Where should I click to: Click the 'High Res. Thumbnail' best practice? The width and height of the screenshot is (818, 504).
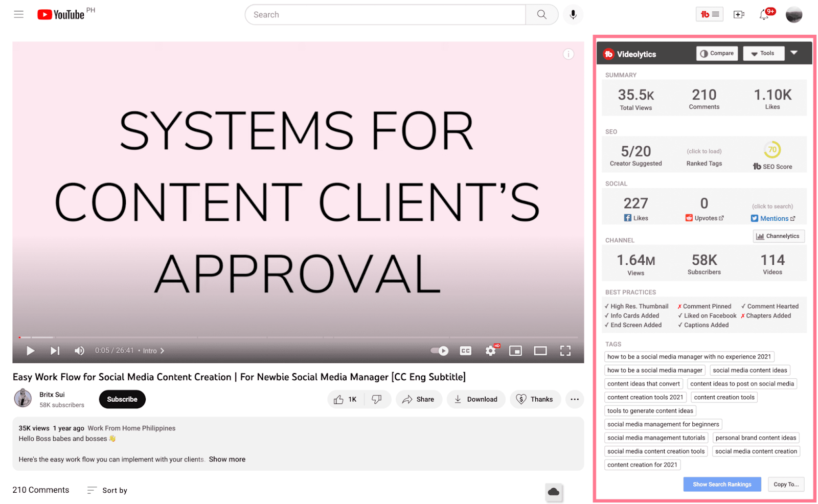(636, 306)
